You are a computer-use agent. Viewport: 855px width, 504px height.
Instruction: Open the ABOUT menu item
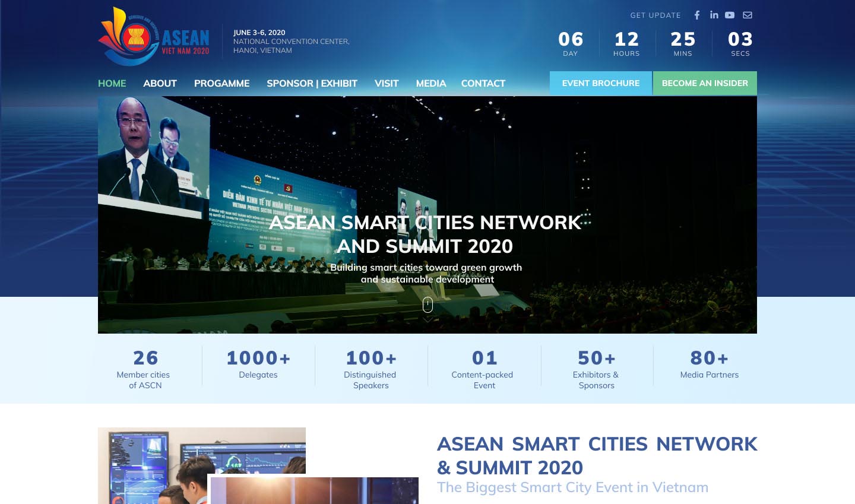[160, 84]
